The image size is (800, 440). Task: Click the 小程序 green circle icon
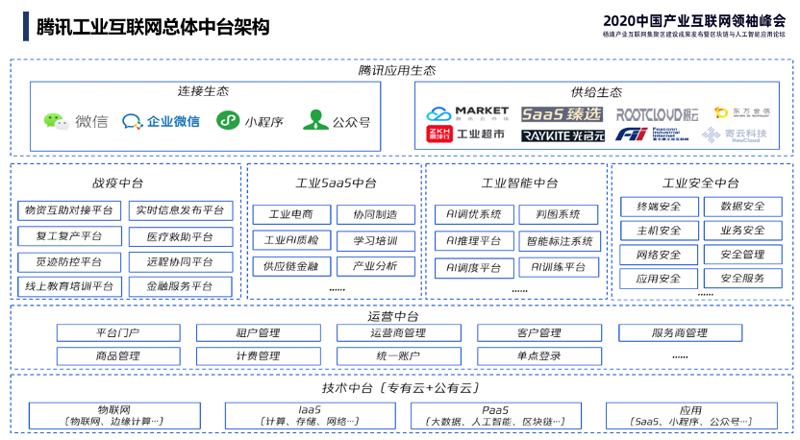(228, 120)
